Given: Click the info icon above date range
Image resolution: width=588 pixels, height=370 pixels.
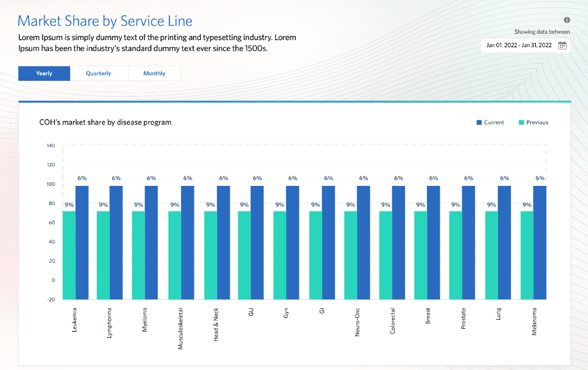Looking at the screenshot, I should (567, 20).
